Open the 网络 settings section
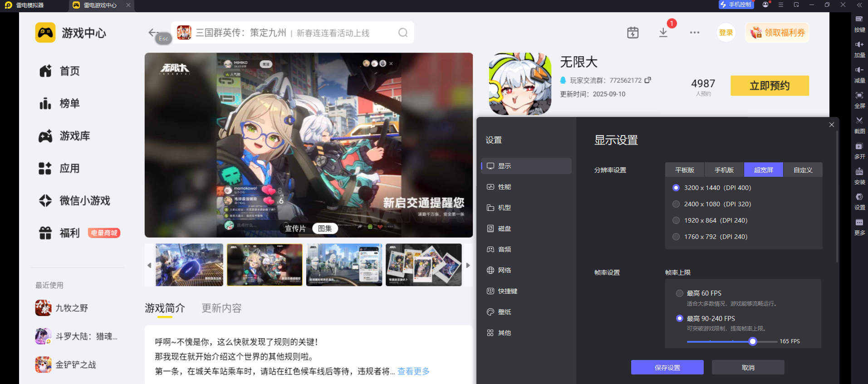 tap(526, 270)
